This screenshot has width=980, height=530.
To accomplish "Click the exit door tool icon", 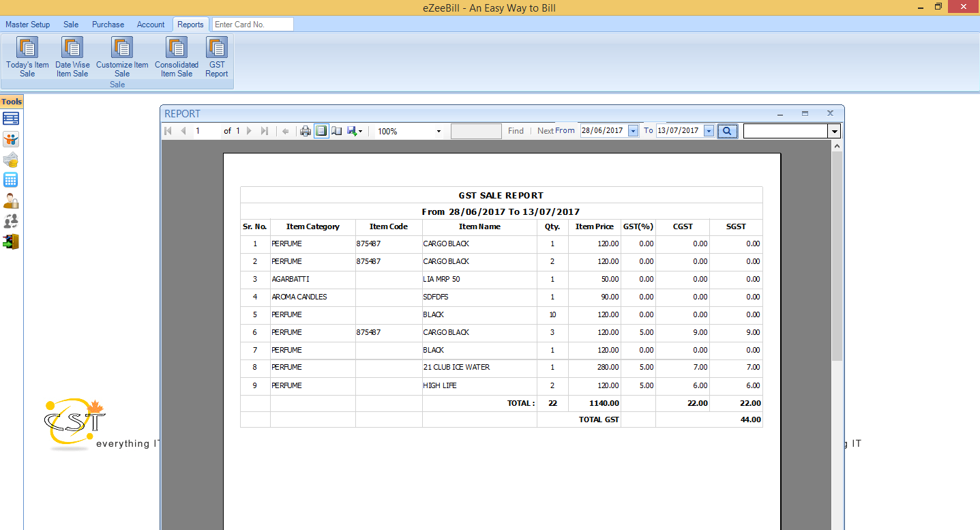I will click(11, 241).
